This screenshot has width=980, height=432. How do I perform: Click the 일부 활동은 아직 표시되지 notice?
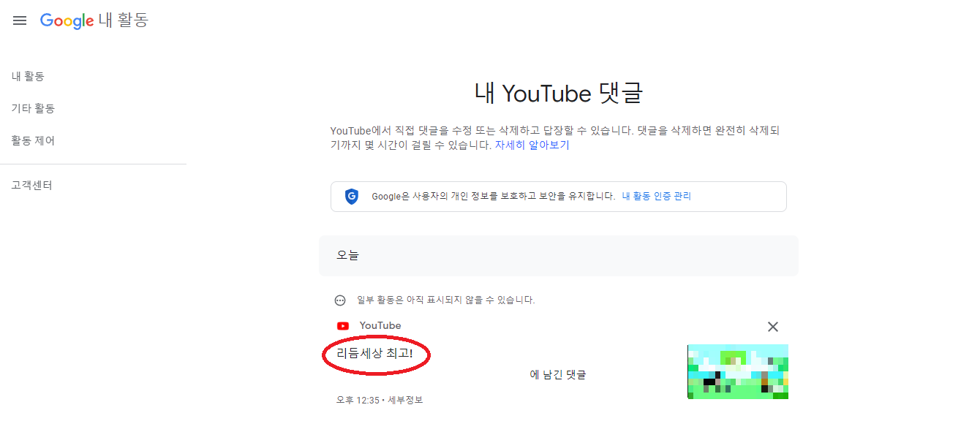tap(445, 300)
